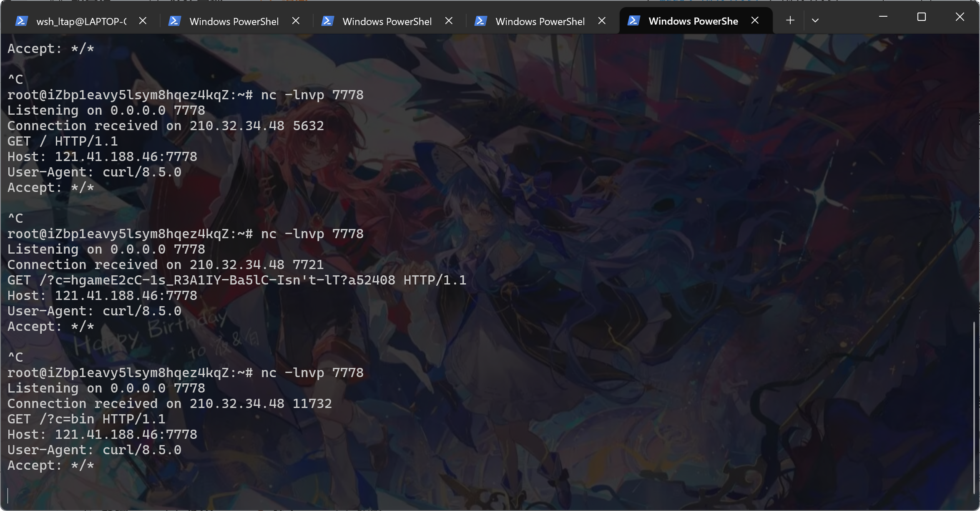Click the PowerShell icon on the active tab
This screenshot has width=980, height=511.
633,21
